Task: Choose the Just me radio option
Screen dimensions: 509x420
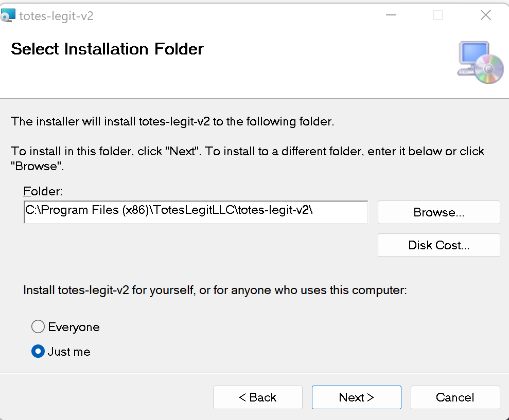Action: pyautogui.click(x=38, y=352)
